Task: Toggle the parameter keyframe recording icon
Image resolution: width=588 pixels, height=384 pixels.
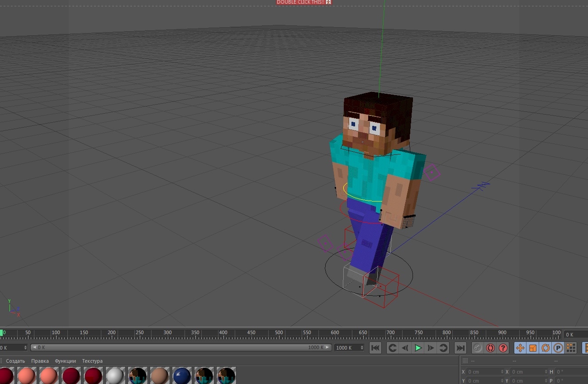Action: coord(557,348)
